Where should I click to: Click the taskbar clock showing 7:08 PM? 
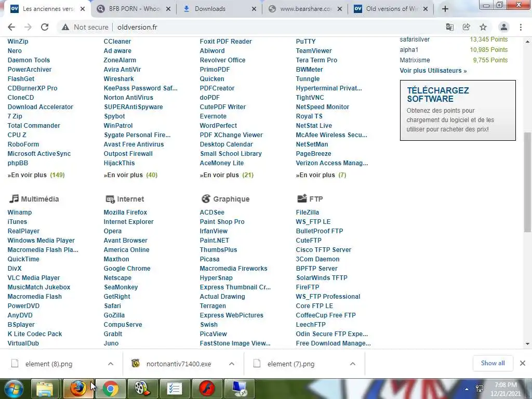506,389
